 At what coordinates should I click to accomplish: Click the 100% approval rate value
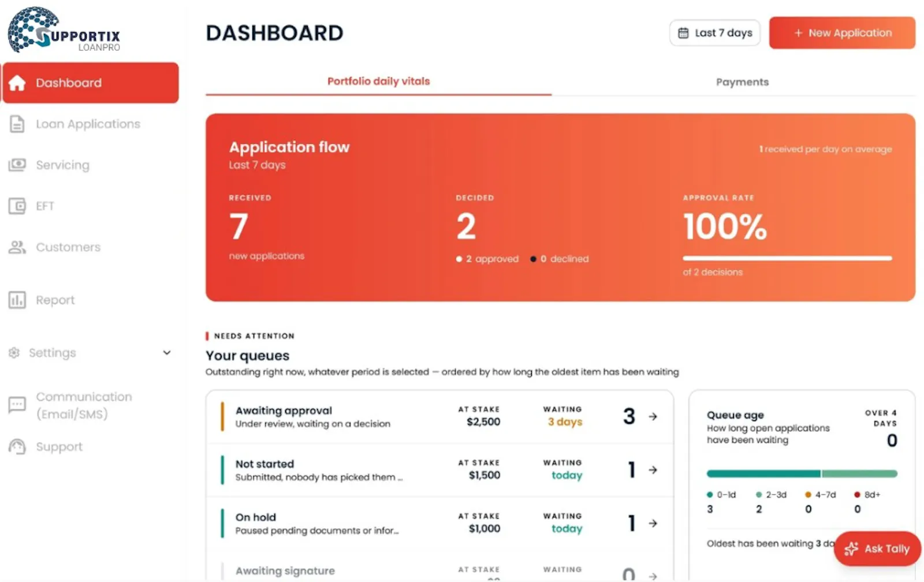click(725, 226)
